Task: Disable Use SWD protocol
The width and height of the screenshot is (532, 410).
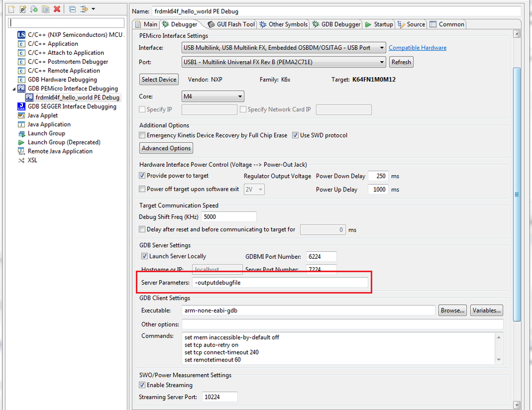Action: pyautogui.click(x=296, y=135)
